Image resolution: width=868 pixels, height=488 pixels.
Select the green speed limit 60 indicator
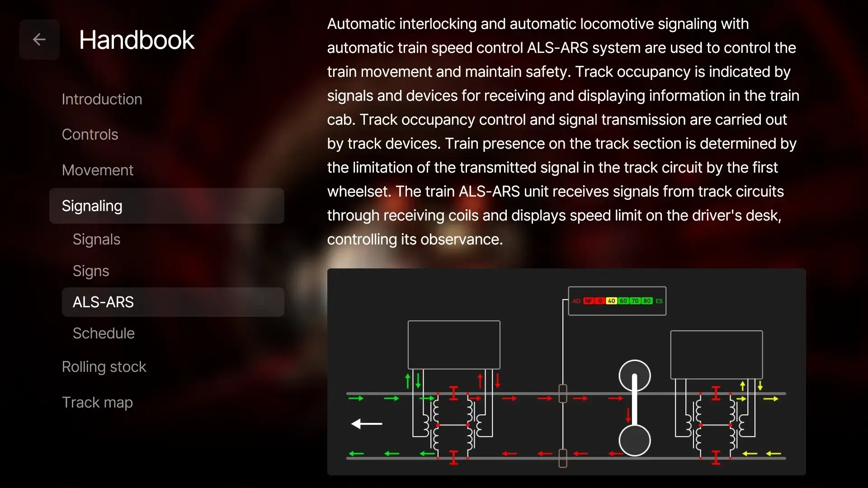point(625,301)
